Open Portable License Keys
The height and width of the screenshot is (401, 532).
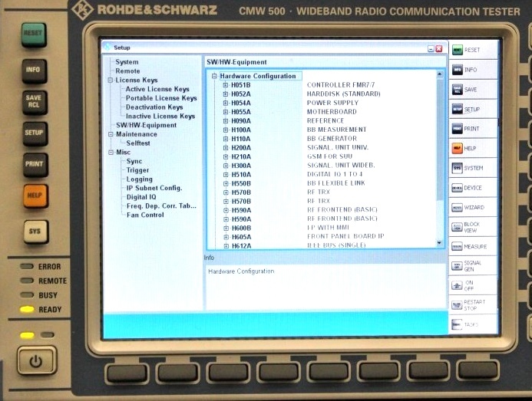161,98
